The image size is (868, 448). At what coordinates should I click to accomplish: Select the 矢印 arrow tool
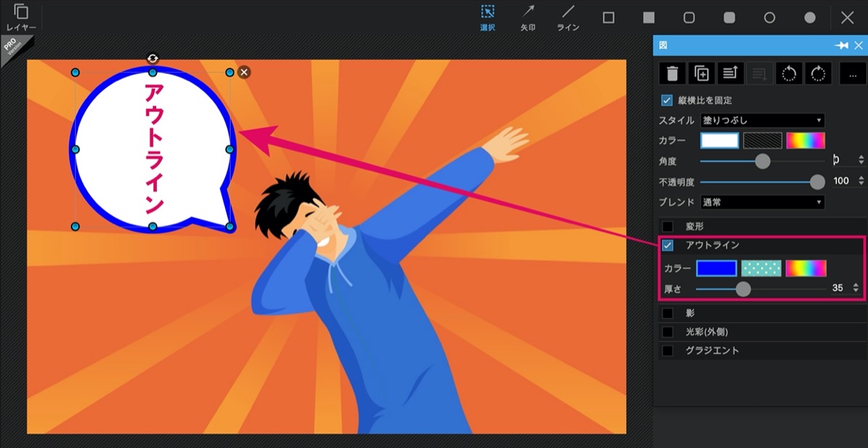tap(528, 17)
